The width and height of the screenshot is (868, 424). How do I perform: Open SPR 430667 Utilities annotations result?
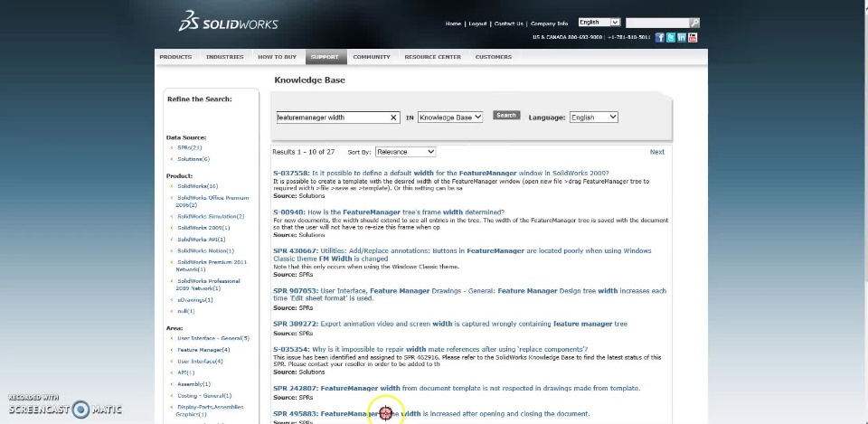click(462, 255)
